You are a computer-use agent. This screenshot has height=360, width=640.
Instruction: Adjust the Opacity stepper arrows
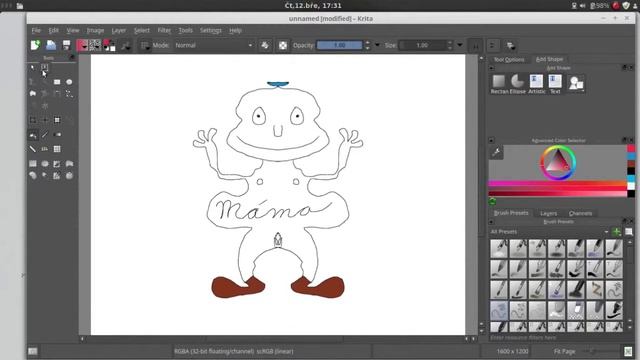coord(367,45)
